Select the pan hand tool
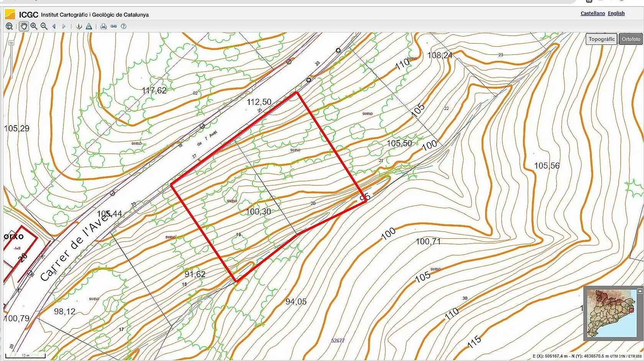The height and width of the screenshot is (361, 644). (24, 26)
